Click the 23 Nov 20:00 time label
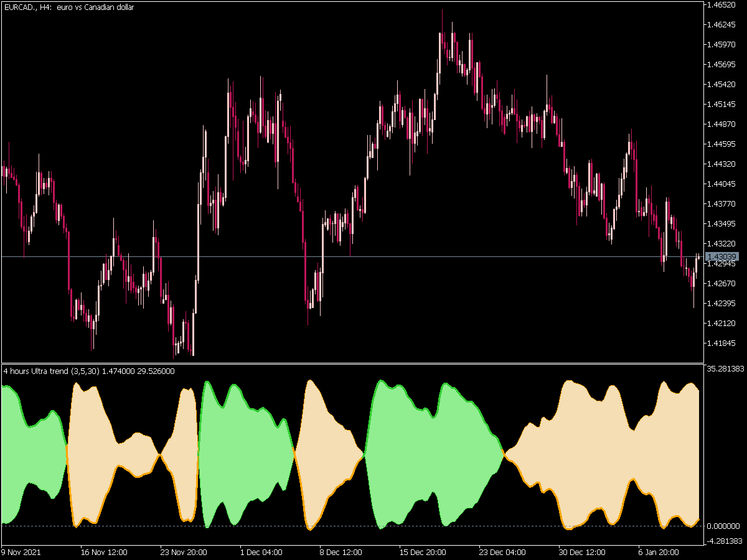The height and width of the screenshot is (560, 747). tap(183, 552)
